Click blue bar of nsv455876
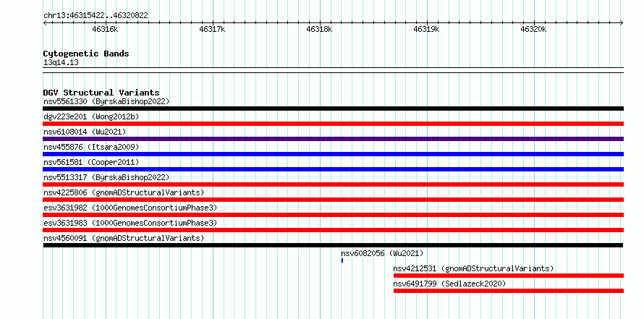The width and height of the screenshot is (644, 319). click(x=333, y=154)
